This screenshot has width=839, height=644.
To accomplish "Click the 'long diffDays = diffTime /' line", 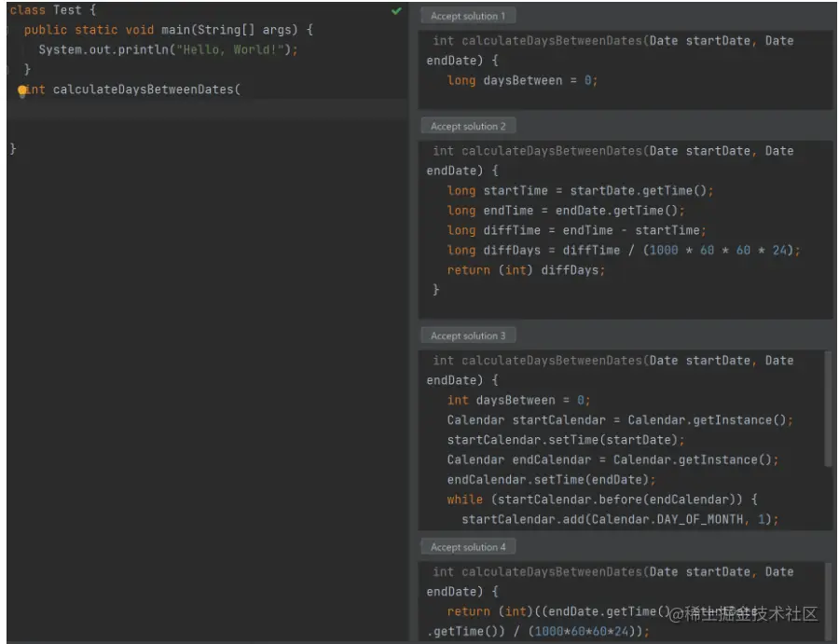I will tap(624, 251).
